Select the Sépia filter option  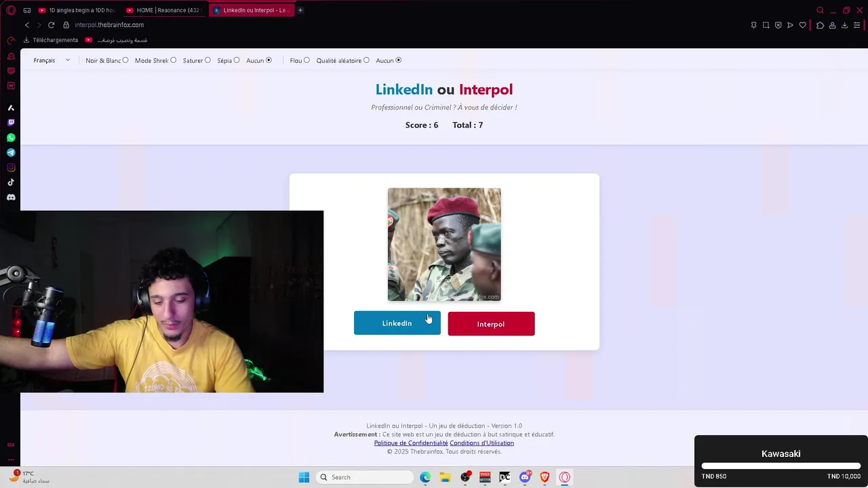point(237,60)
